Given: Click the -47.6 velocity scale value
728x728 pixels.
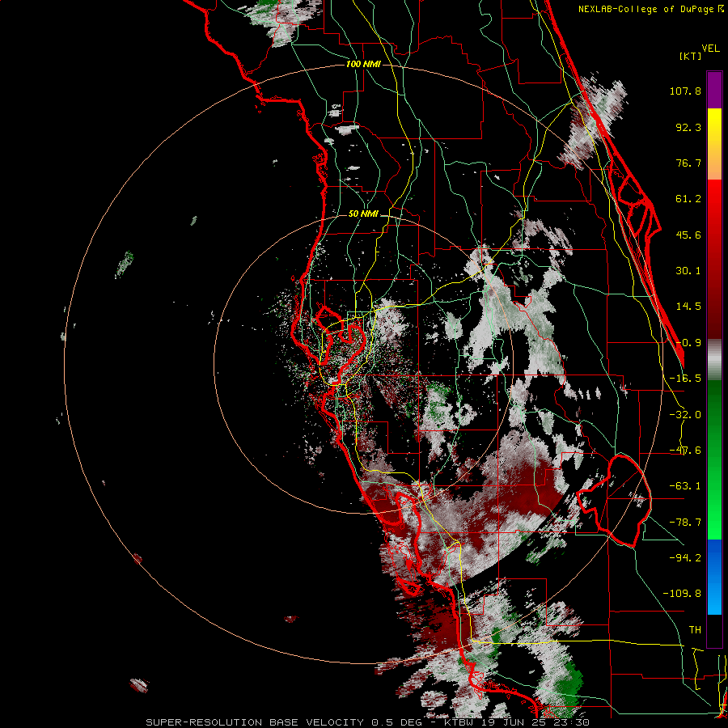Looking at the screenshot, I should point(685,451).
